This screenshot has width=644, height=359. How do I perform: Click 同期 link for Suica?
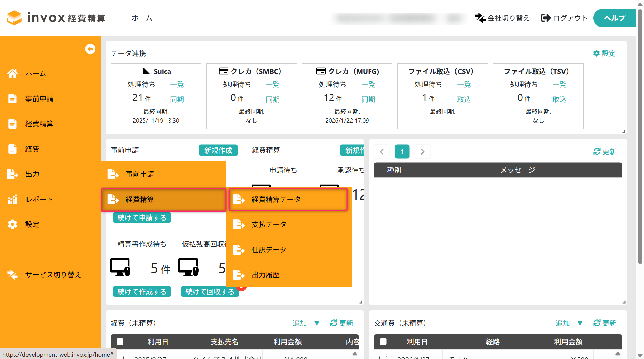pos(177,99)
